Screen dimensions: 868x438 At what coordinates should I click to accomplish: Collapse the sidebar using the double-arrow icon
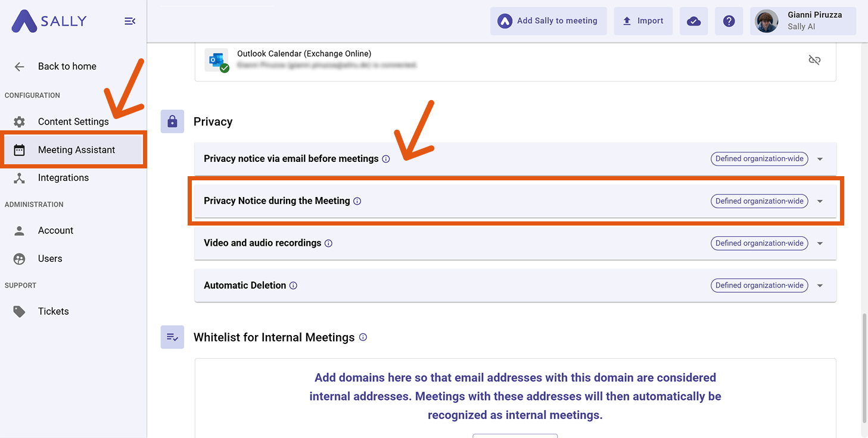coord(130,21)
